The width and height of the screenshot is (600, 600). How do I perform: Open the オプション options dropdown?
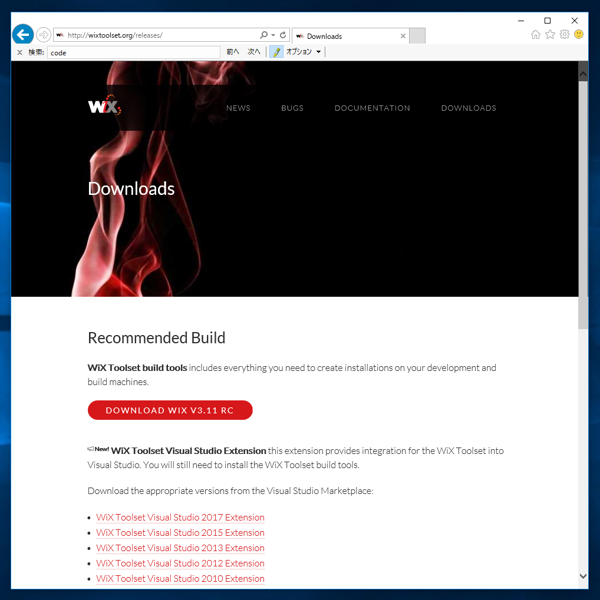coord(303,52)
